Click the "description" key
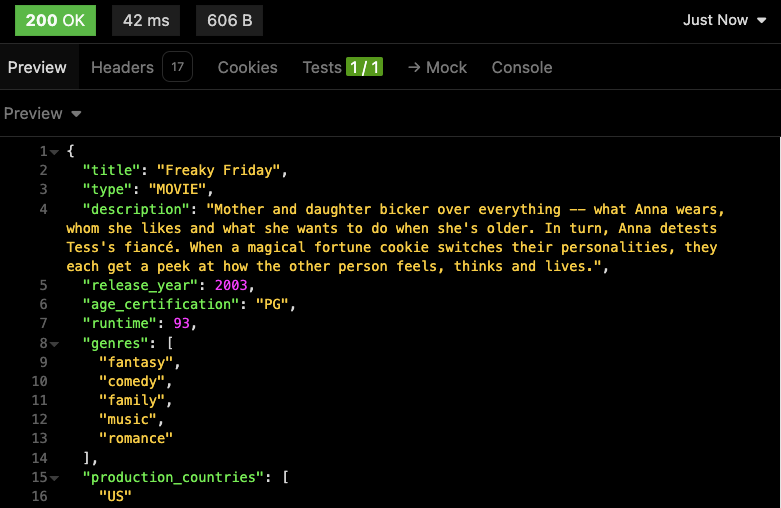Viewport: 781px width, 508px height. pos(136,209)
